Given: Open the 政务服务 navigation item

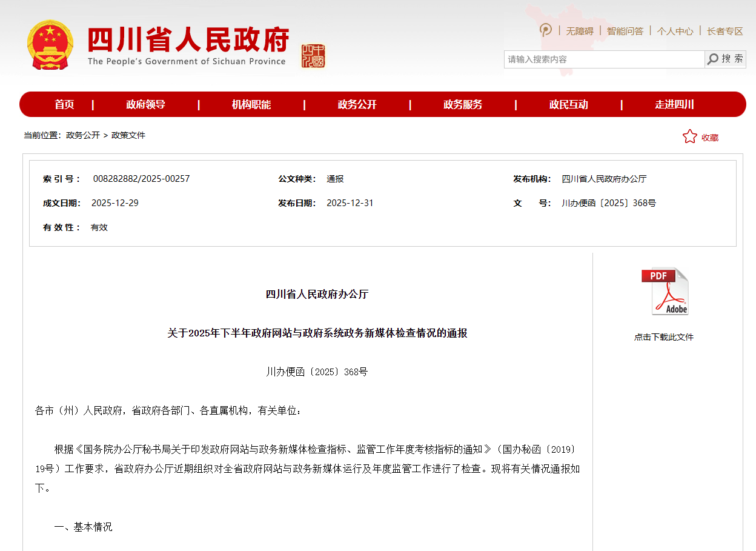Looking at the screenshot, I should (x=463, y=104).
